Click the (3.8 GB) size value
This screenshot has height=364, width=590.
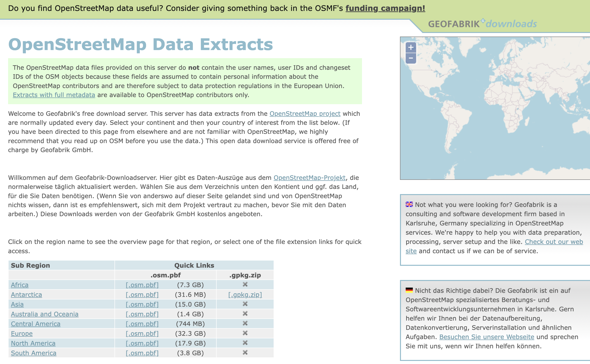point(190,353)
